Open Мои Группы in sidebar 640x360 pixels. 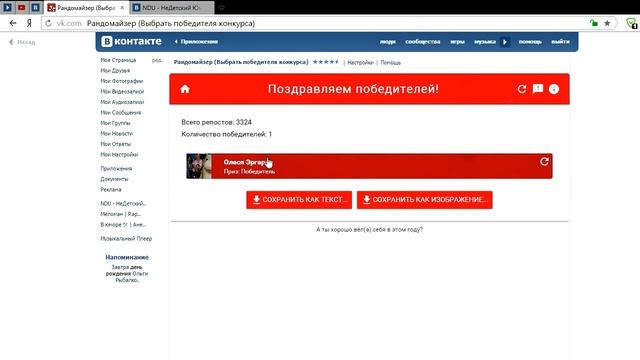115,123
